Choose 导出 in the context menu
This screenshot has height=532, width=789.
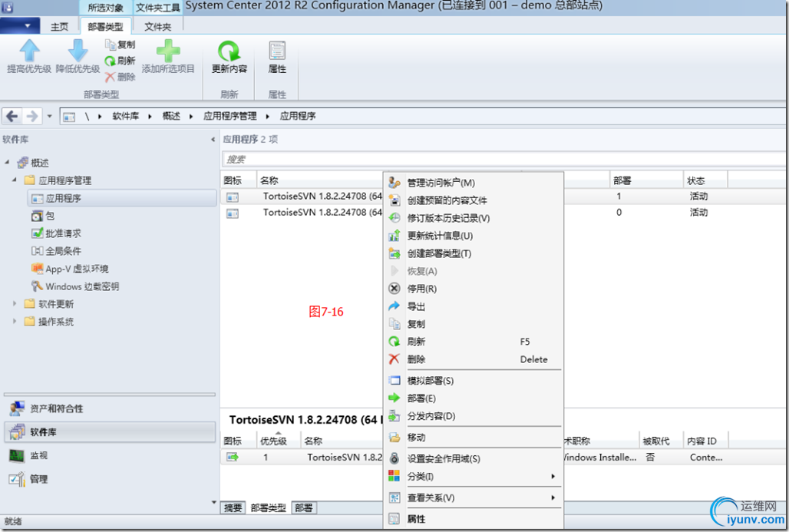[472, 306]
